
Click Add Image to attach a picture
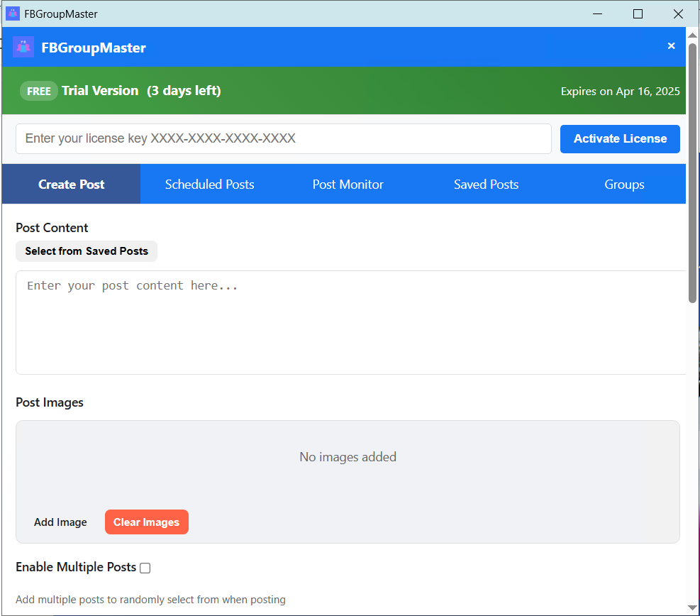pyautogui.click(x=60, y=522)
